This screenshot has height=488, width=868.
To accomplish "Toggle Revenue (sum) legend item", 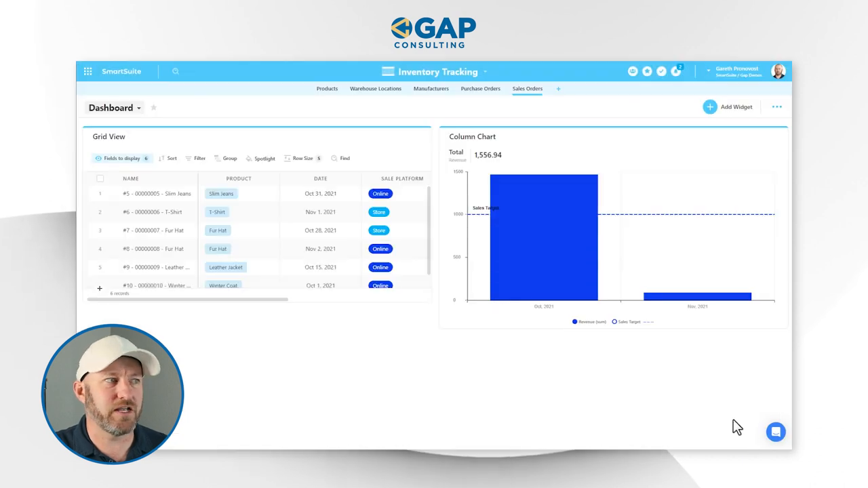I will [589, 322].
